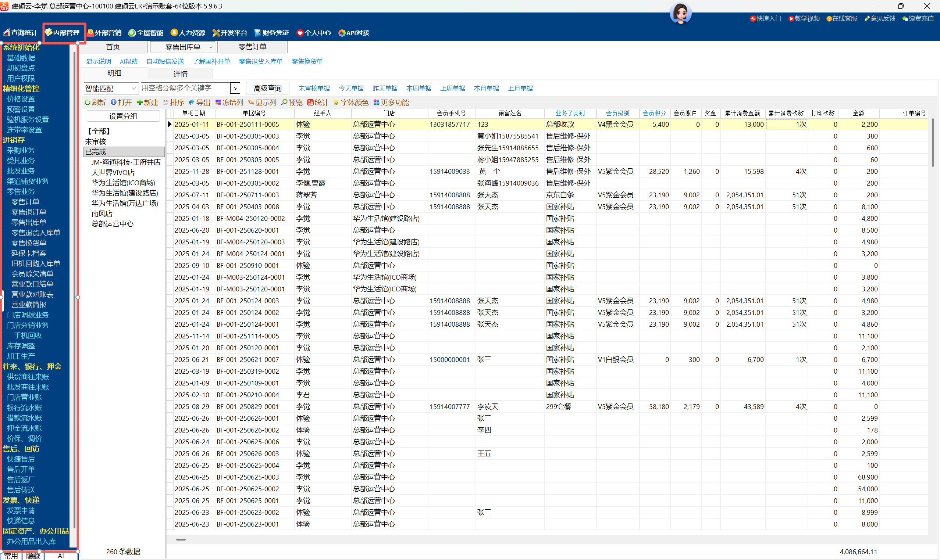Click the 新建 green plus icon
Image resolution: width=940 pixels, height=560 pixels.
(x=139, y=103)
